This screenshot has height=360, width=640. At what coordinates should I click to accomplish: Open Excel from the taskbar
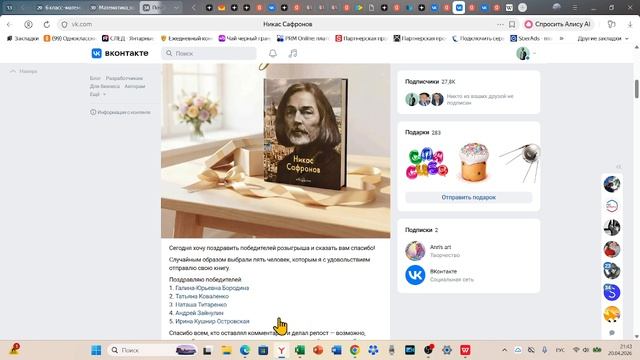pyautogui.click(x=300, y=350)
